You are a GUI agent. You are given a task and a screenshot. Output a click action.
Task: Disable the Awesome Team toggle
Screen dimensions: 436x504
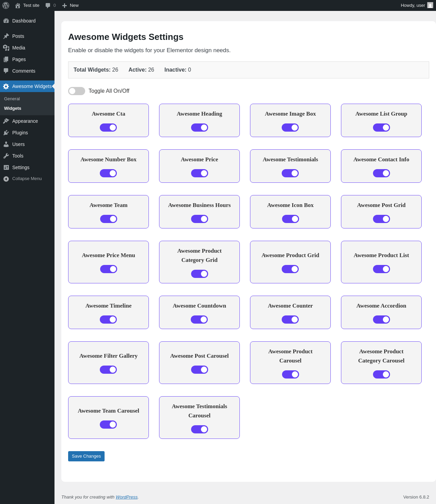(109, 219)
